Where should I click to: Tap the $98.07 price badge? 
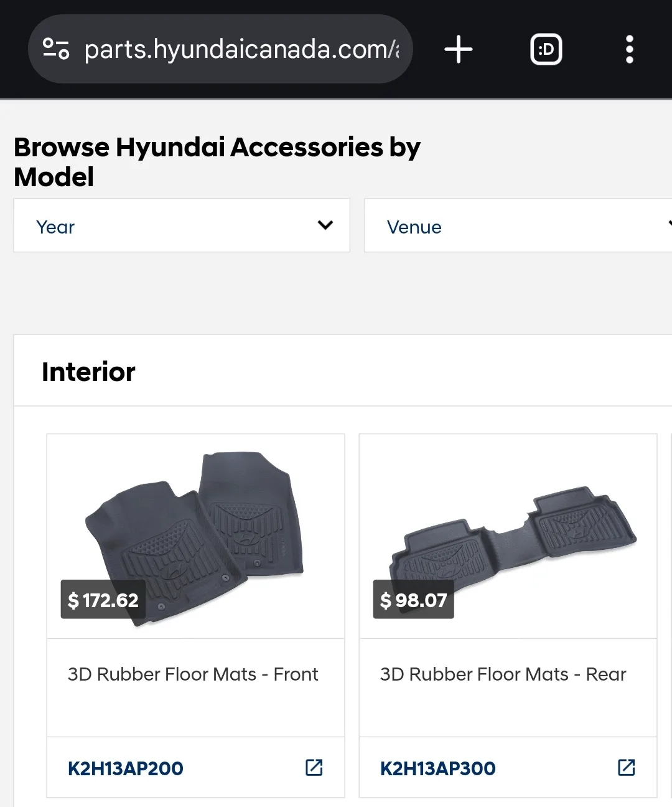pyautogui.click(x=413, y=600)
